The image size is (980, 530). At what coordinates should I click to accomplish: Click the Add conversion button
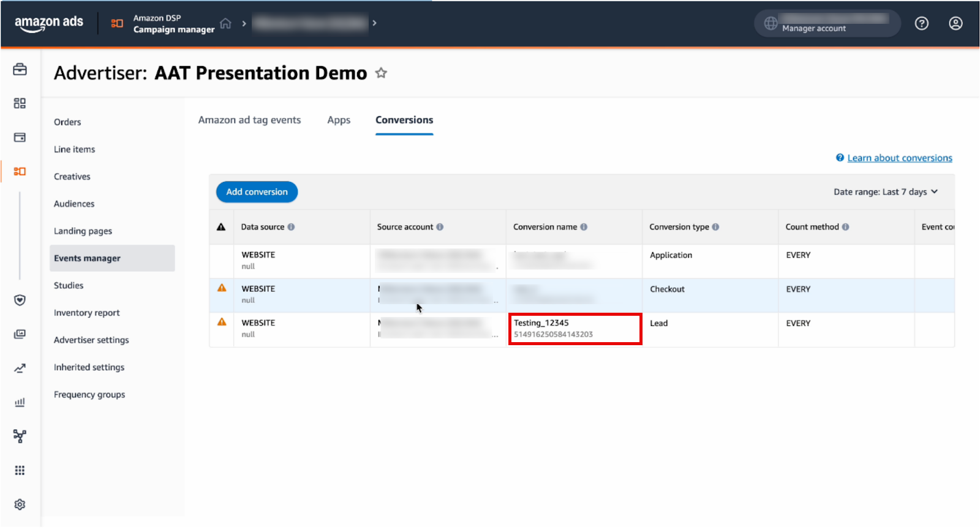pyautogui.click(x=257, y=192)
